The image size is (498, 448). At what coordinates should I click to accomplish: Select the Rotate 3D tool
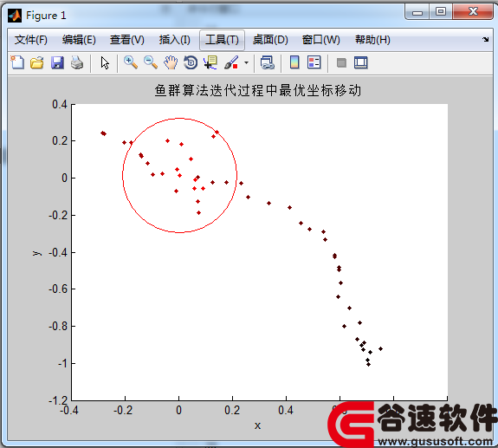pos(191,62)
